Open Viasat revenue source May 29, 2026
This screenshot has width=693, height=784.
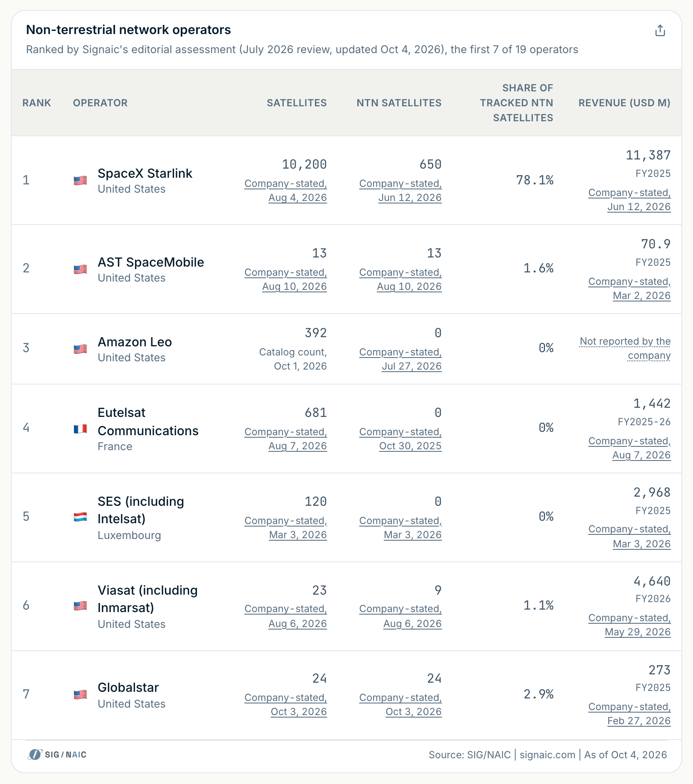pyautogui.click(x=629, y=625)
